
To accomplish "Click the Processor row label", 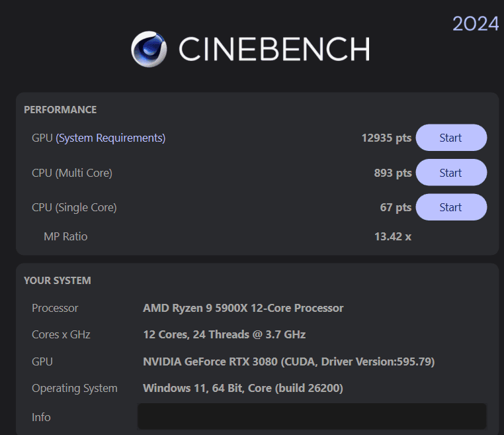I will (55, 309).
